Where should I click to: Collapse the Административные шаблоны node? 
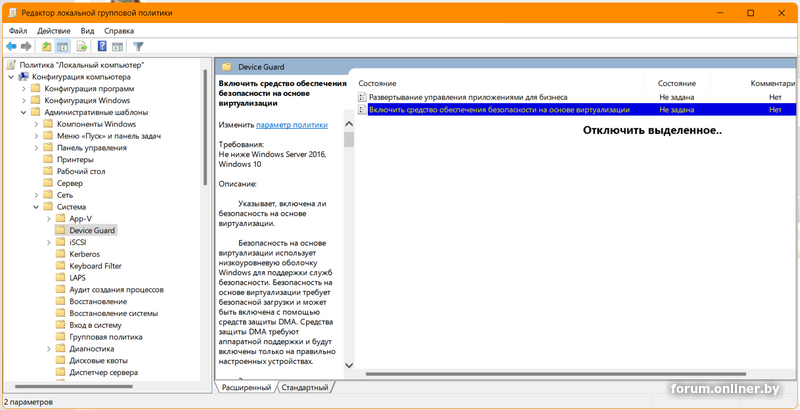point(23,112)
